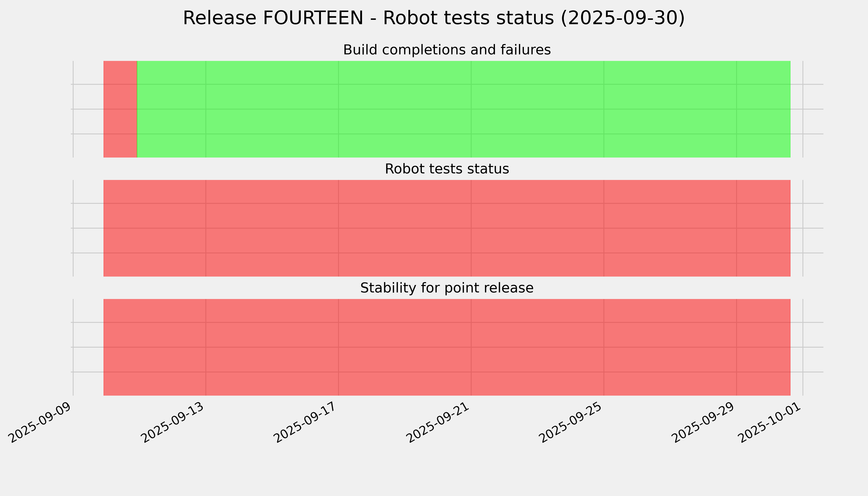This screenshot has width=868, height=496.
Task: Click the green success region in Build completions
Action: 463,109
